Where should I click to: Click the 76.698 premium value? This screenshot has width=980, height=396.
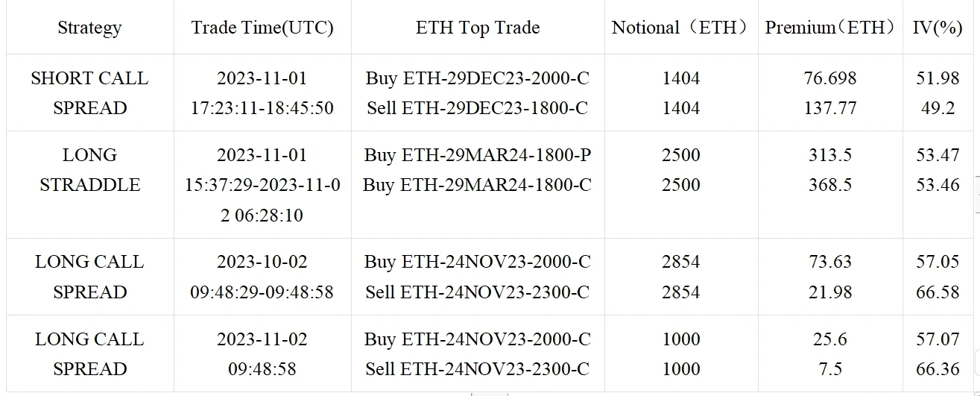point(830,78)
